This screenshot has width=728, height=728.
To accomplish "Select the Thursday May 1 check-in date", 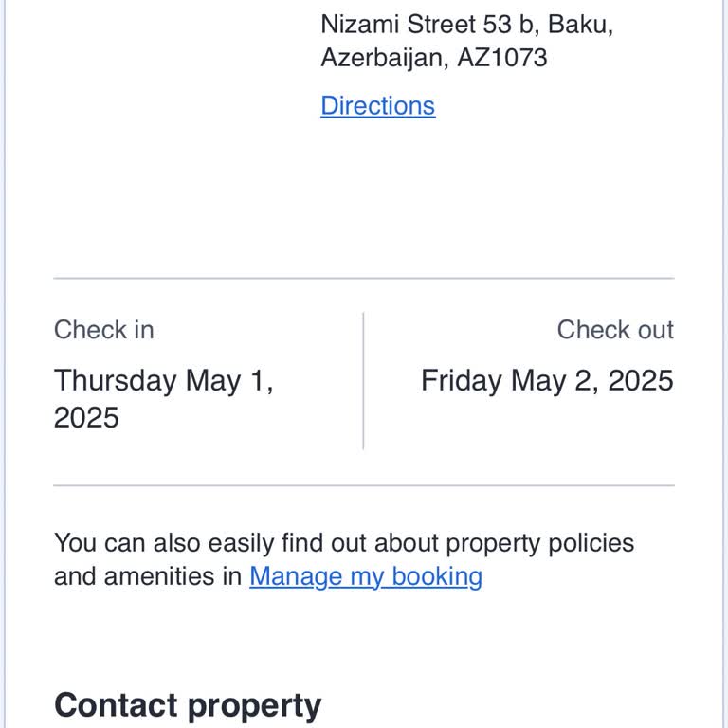I will (x=163, y=381).
